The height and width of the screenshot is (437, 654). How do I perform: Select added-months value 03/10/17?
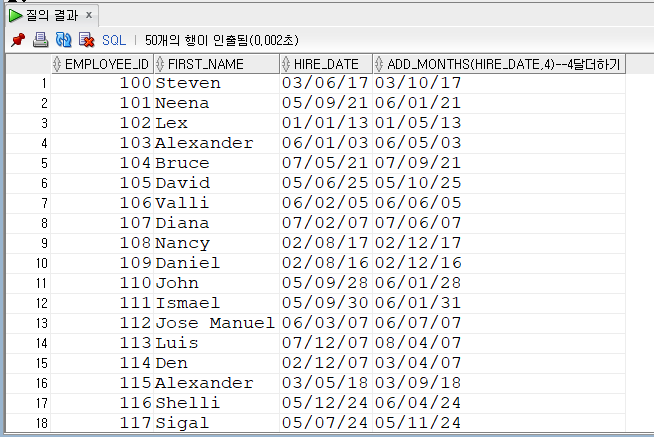tap(499, 83)
